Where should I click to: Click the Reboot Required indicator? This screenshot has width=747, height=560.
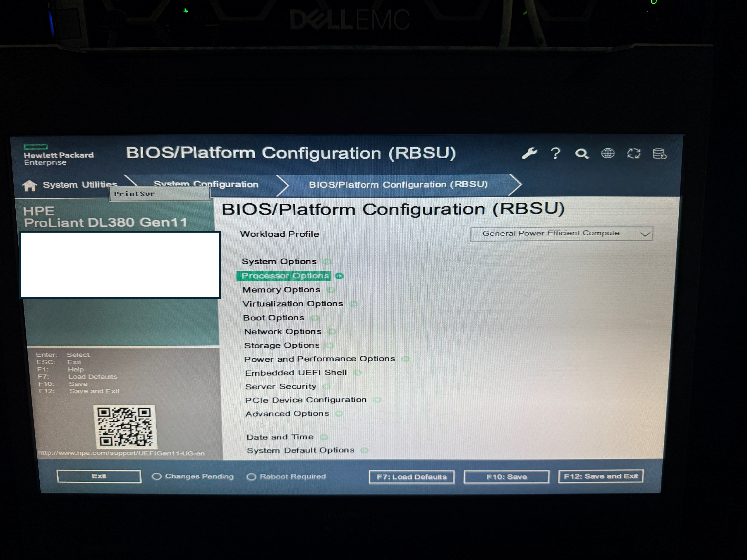tap(286, 477)
